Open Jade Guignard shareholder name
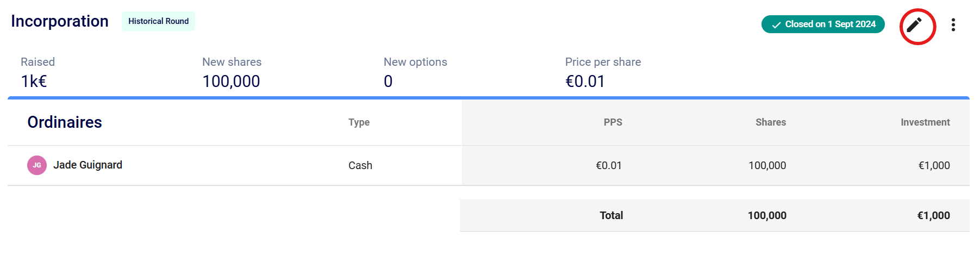 [88, 165]
